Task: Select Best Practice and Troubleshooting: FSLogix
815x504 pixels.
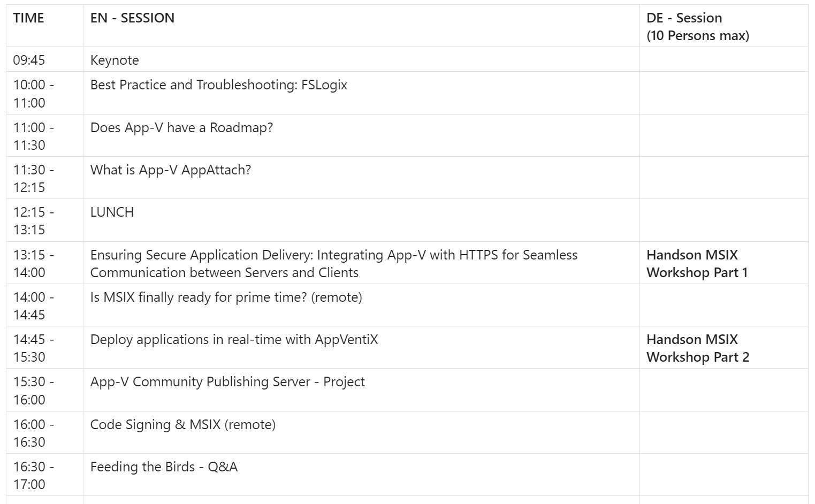Action: coord(219,85)
